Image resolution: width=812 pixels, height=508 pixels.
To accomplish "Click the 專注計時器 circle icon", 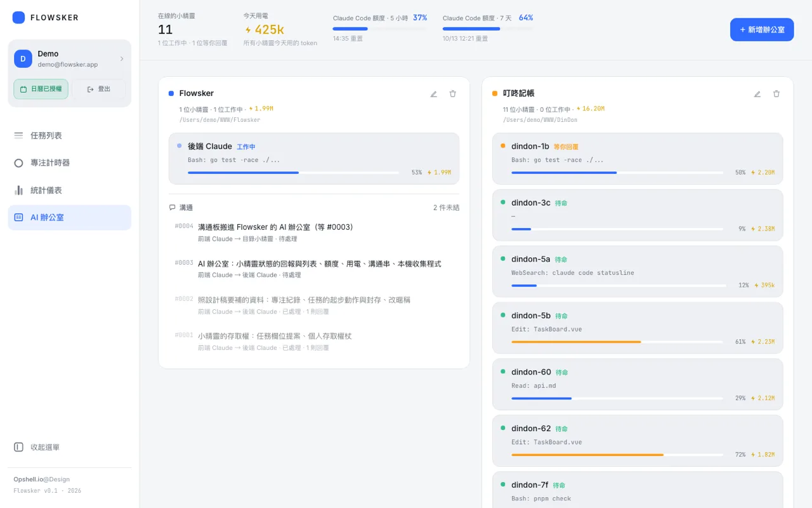I will click(x=18, y=163).
